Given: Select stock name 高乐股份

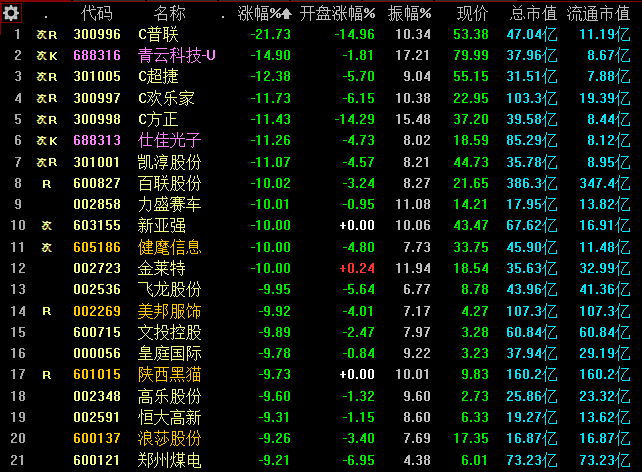Looking at the screenshot, I should coord(170,396).
